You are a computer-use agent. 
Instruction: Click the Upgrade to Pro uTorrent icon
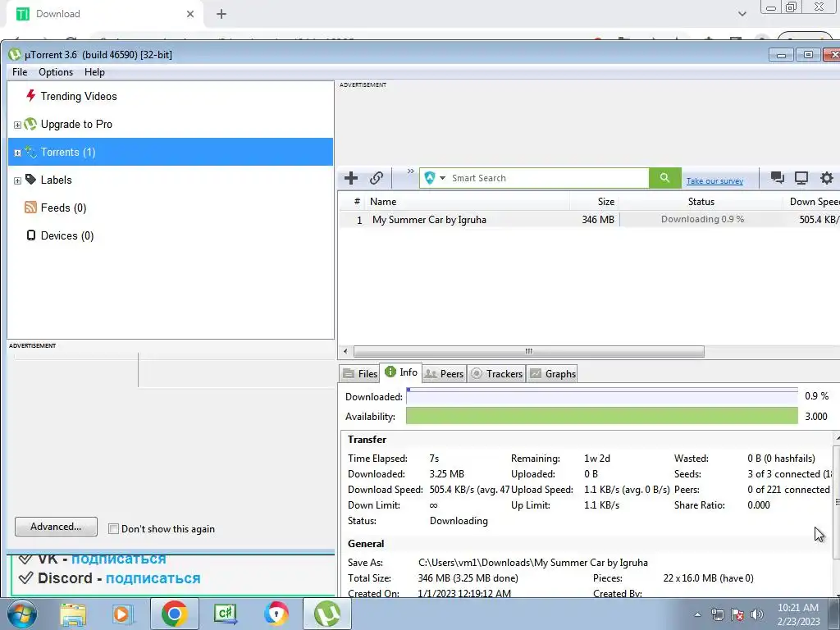[31, 125]
